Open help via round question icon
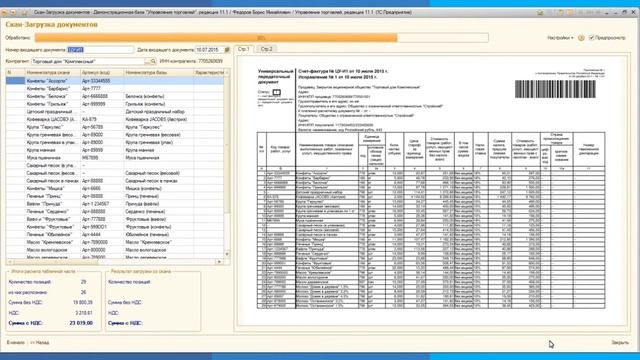Image resolution: width=640 pixels, height=360 pixels. (581, 38)
